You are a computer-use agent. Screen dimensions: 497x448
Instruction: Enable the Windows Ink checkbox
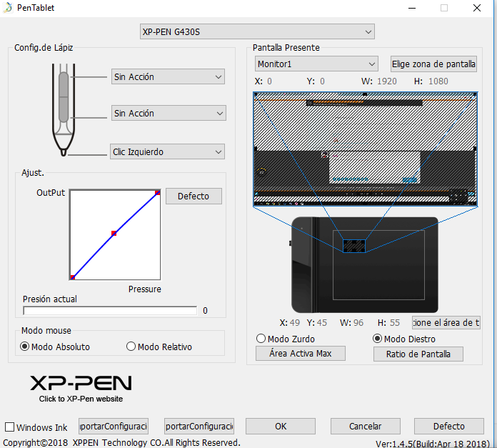point(10,427)
